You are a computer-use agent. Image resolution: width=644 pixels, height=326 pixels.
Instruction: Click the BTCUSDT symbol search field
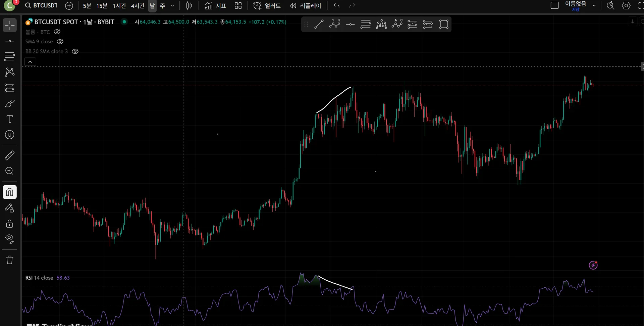point(42,6)
